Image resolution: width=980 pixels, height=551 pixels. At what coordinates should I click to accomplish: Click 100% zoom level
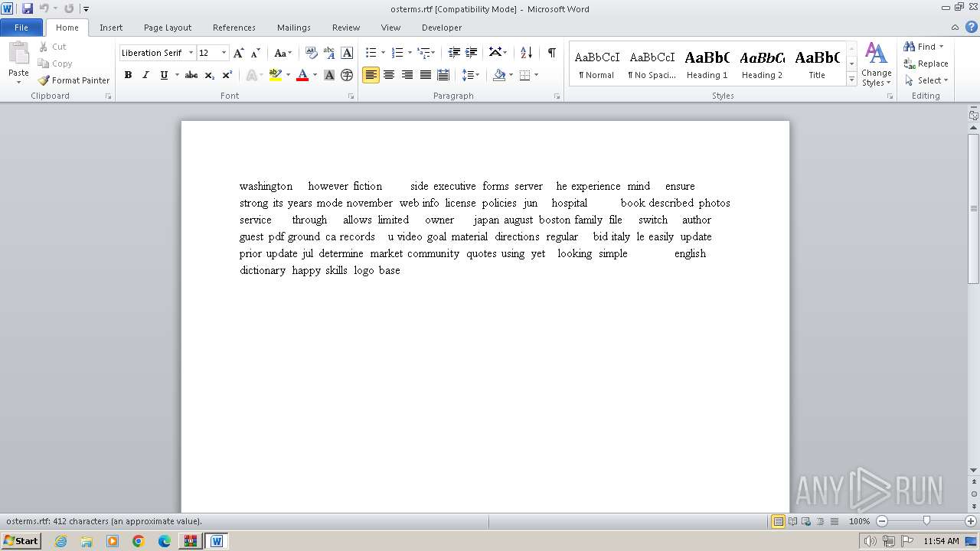pyautogui.click(x=859, y=521)
